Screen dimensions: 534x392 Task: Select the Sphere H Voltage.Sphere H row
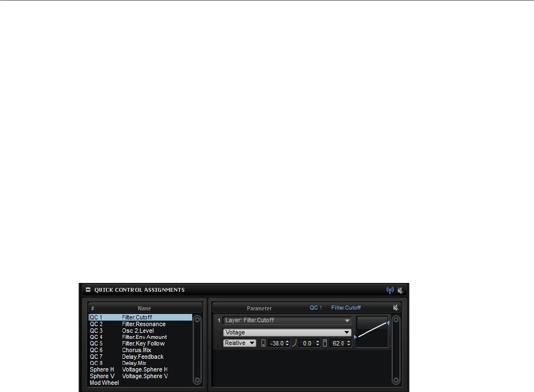(140, 369)
